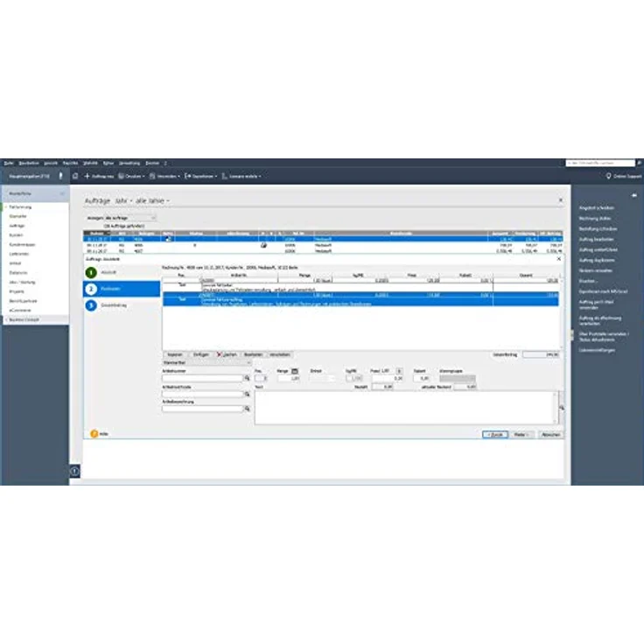Click the Online Support lightbulb icon
Image resolution: width=644 pixels, height=644 pixels.
608,176
